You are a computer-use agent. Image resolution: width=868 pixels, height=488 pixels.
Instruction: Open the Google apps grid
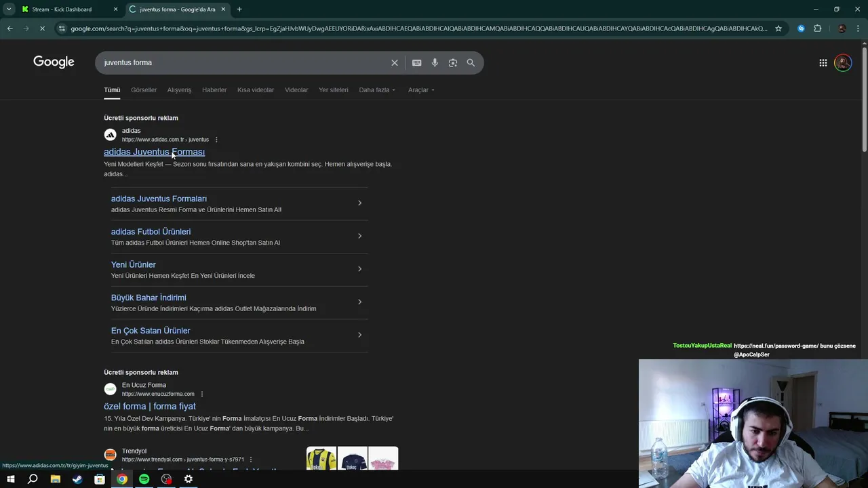click(x=823, y=62)
